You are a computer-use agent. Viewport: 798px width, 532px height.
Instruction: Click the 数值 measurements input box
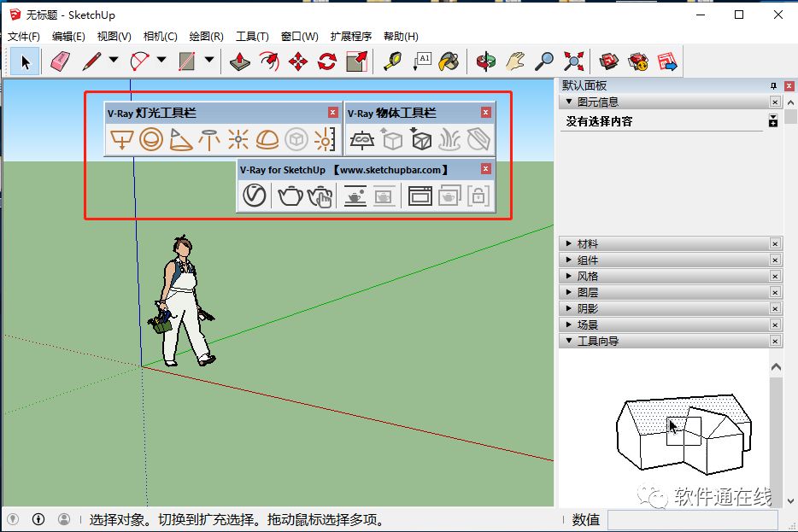693,520
